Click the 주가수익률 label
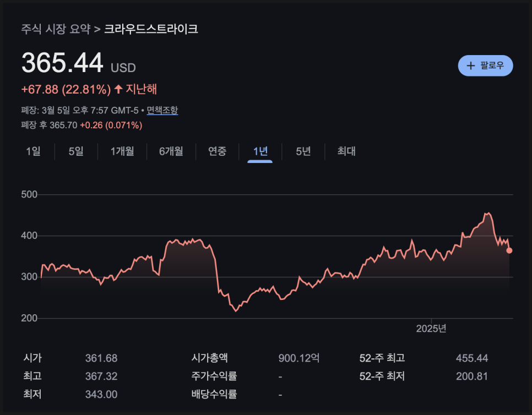This screenshot has width=532, height=415. click(214, 376)
